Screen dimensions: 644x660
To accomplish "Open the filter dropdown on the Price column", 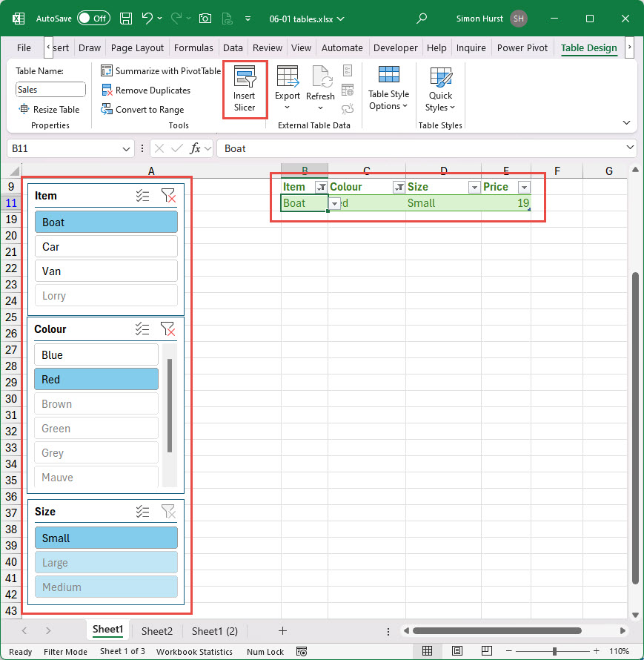I will [x=524, y=187].
